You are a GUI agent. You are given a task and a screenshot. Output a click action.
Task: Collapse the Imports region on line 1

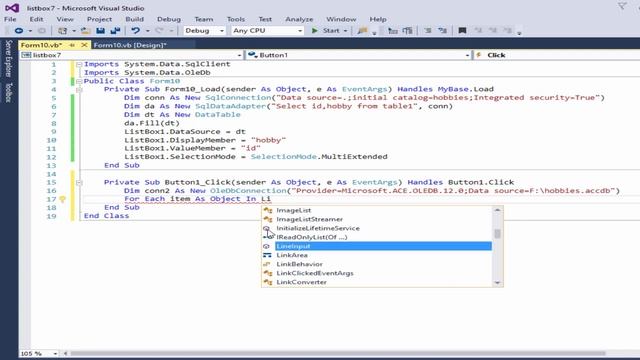pyautogui.click(x=79, y=64)
